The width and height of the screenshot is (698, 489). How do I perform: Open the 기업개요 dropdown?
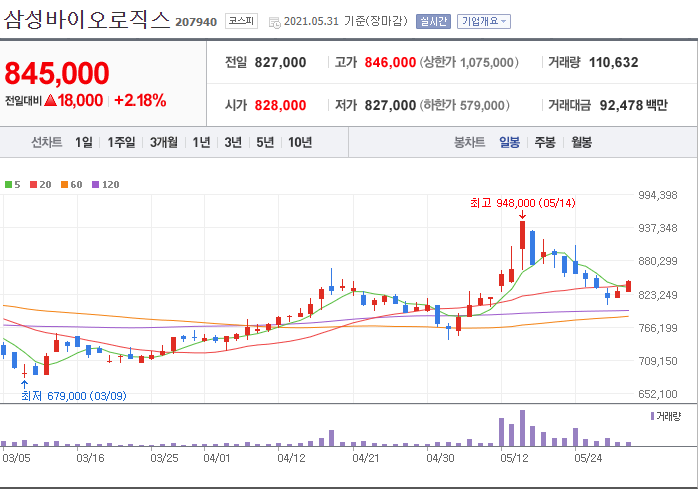pyautogui.click(x=484, y=21)
